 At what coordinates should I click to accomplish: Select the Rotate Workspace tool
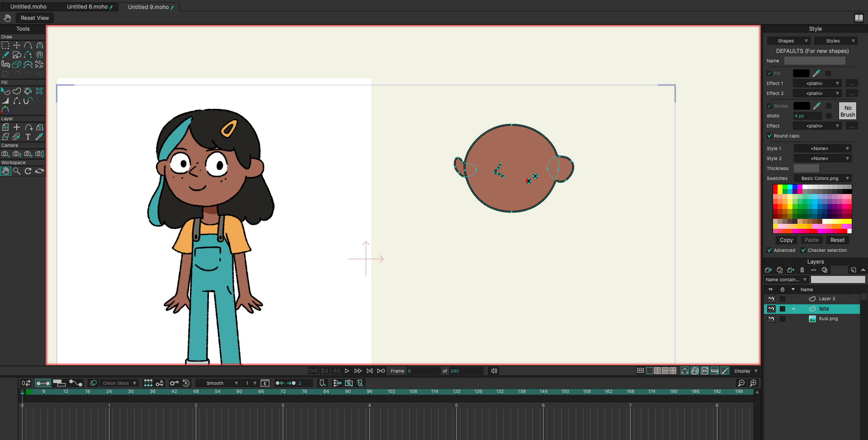(x=28, y=171)
